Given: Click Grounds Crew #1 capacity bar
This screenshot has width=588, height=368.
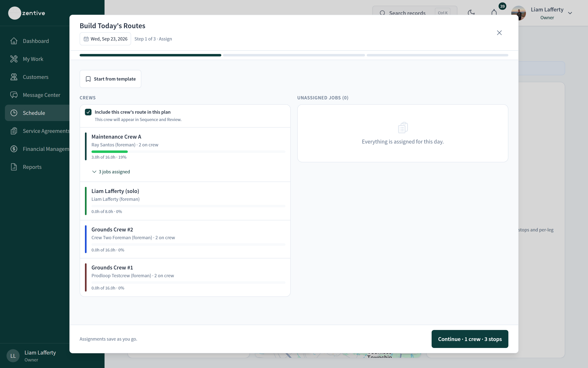Looking at the screenshot, I should 188,283.
